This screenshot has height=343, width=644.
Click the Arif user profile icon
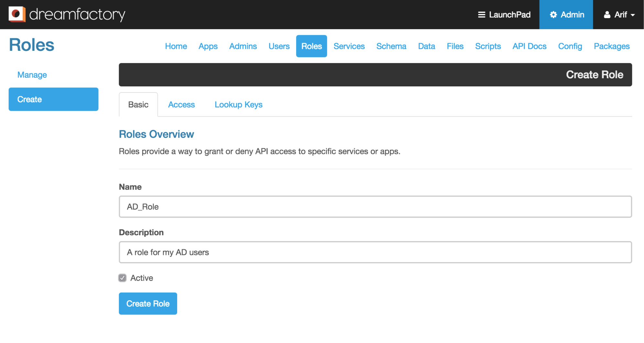(x=606, y=15)
